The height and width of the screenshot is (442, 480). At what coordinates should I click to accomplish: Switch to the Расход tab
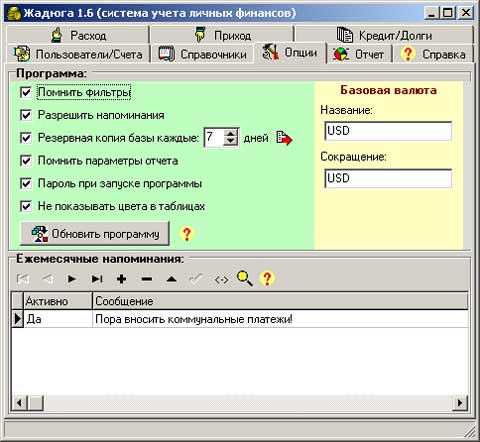point(78,35)
